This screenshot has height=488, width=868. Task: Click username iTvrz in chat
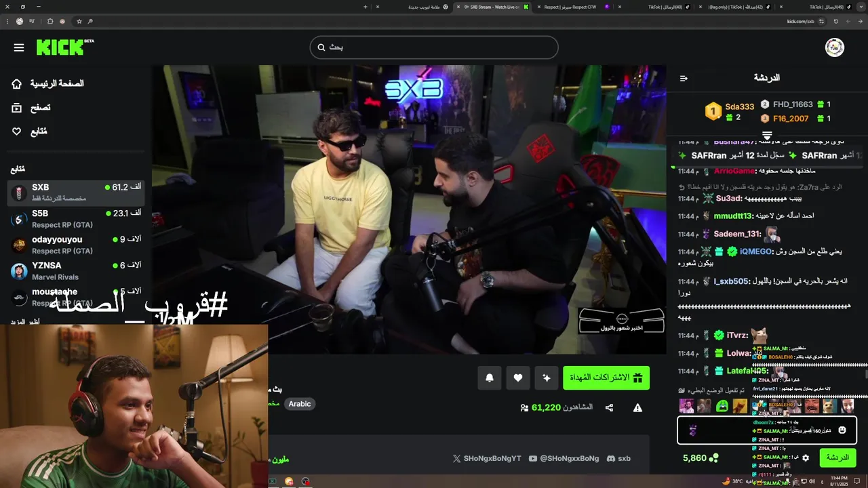tap(736, 335)
